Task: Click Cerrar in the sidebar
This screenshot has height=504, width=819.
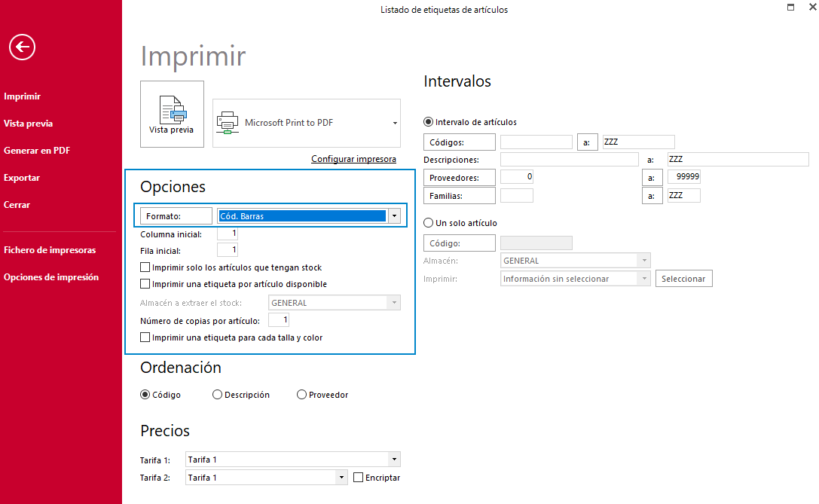Action: [x=17, y=205]
